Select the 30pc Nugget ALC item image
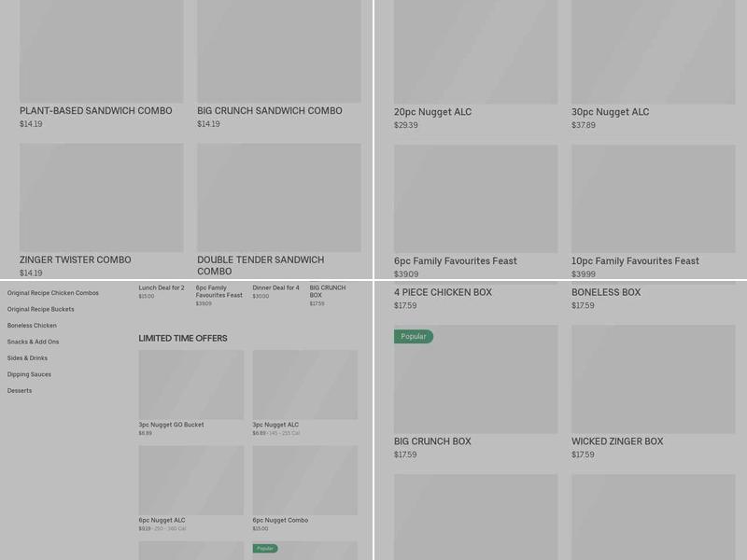747x560 pixels. click(653, 51)
